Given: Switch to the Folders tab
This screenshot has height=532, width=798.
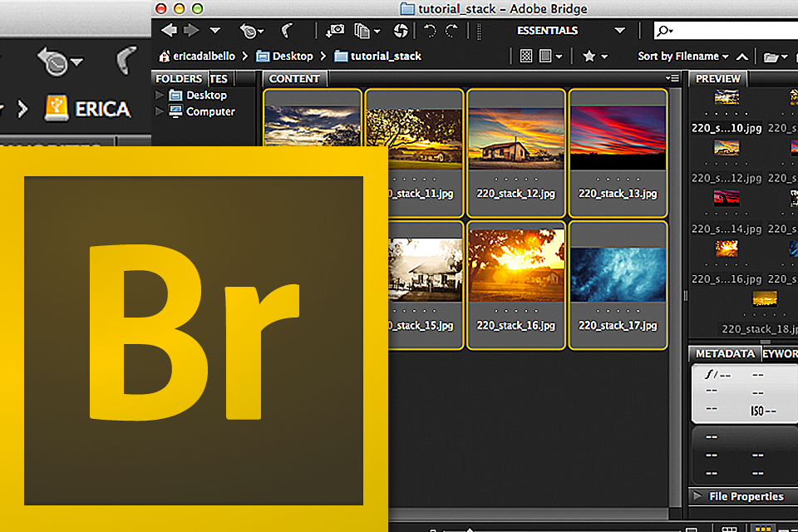Looking at the screenshot, I should (x=178, y=78).
